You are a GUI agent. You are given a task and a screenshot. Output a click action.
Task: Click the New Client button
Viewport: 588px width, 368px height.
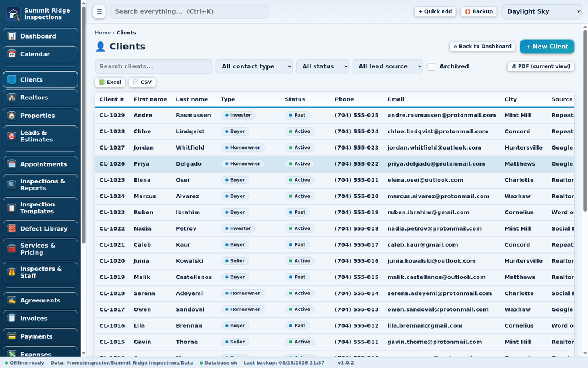[x=547, y=47]
